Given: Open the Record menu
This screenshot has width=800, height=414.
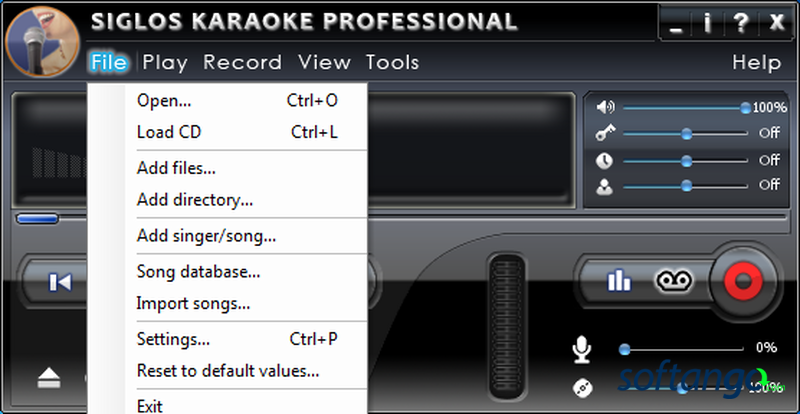Looking at the screenshot, I should click(242, 62).
